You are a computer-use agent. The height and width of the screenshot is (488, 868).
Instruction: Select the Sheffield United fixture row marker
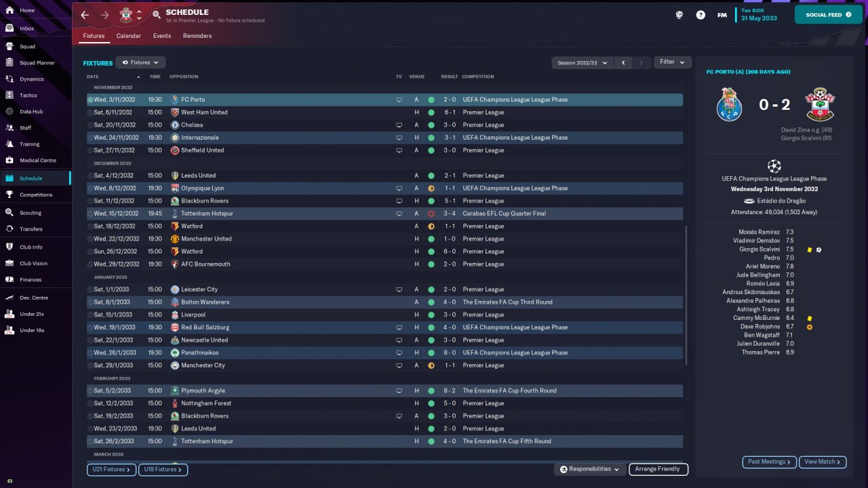coord(90,150)
